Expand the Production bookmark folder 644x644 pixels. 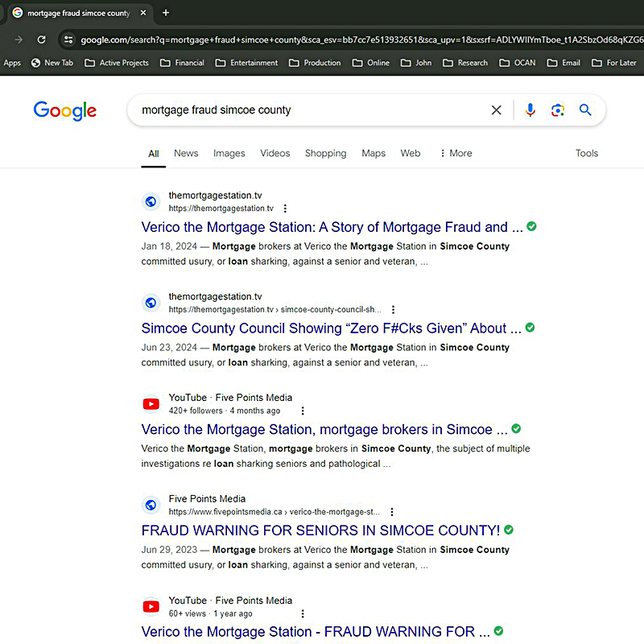315,63
